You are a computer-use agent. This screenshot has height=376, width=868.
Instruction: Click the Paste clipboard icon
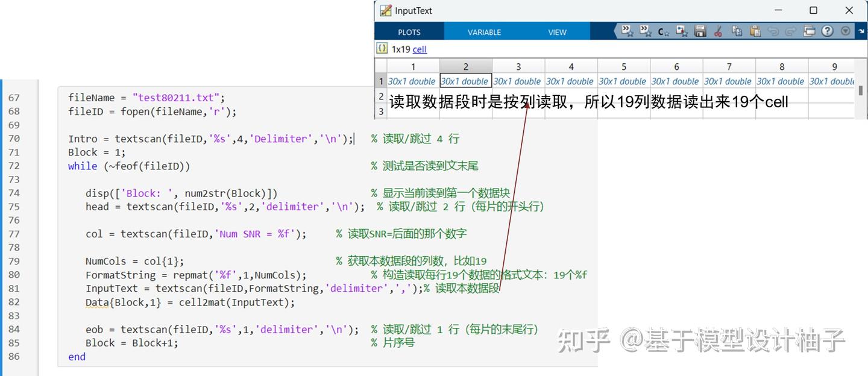[x=755, y=31]
